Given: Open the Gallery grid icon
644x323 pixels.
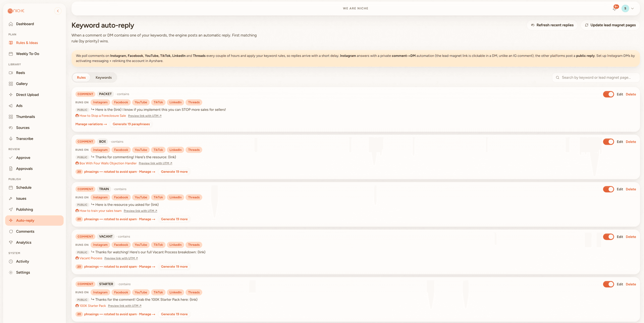Looking at the screenshot, I should pos(11,84).
